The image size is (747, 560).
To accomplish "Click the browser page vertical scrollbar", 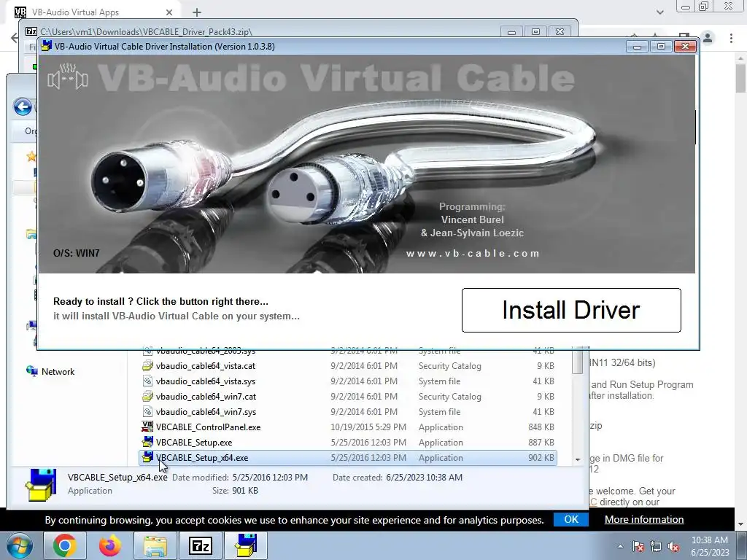I will tap(741, 79).
